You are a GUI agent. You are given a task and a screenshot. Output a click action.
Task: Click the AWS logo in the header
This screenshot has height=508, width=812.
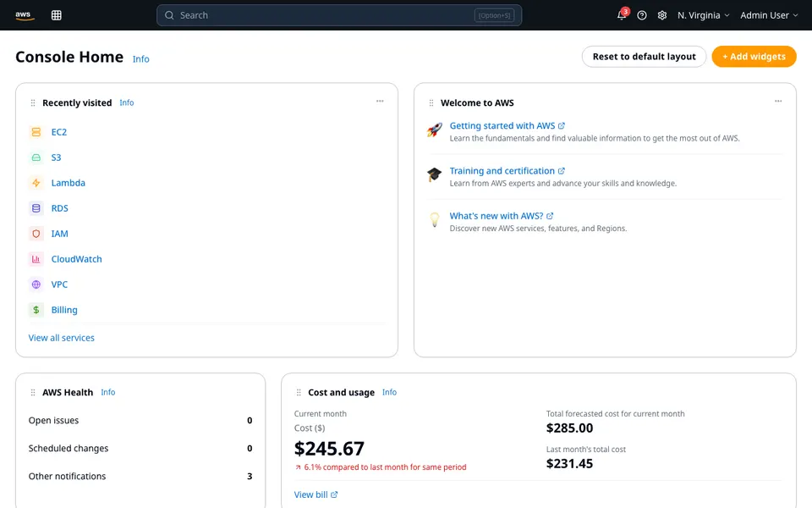point(25,15)
